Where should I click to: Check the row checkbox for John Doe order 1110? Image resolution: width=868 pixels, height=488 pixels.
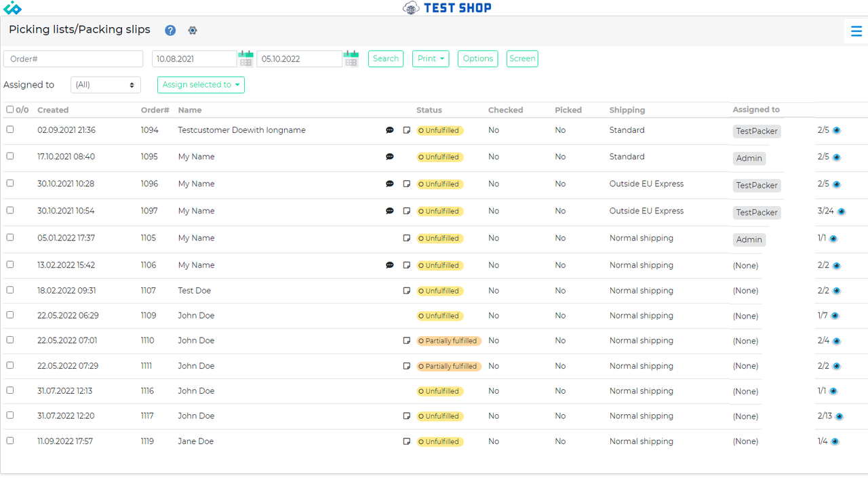[x=9, y=340]
